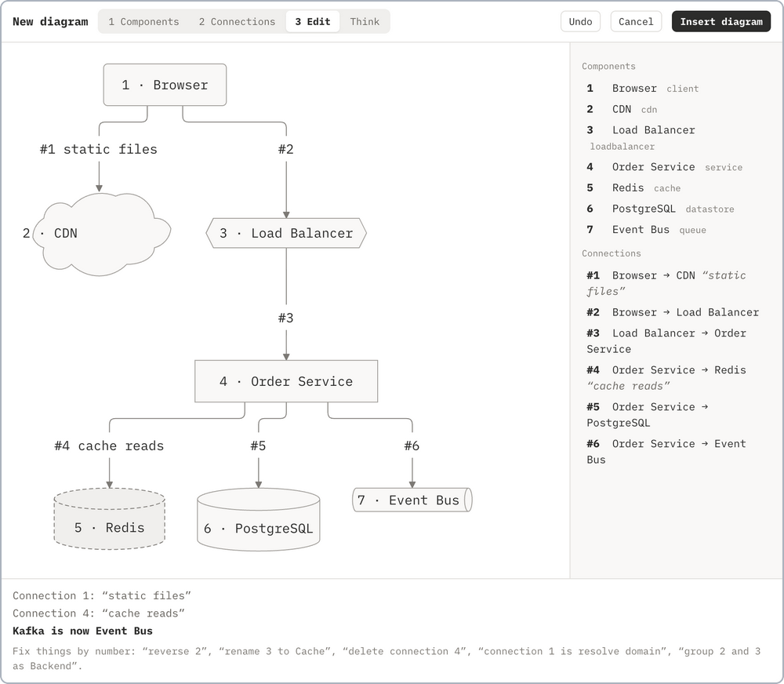Screen dimensions: 784x684
Task: Select the Browser node in diagram
Action: [x=165, y=85]
